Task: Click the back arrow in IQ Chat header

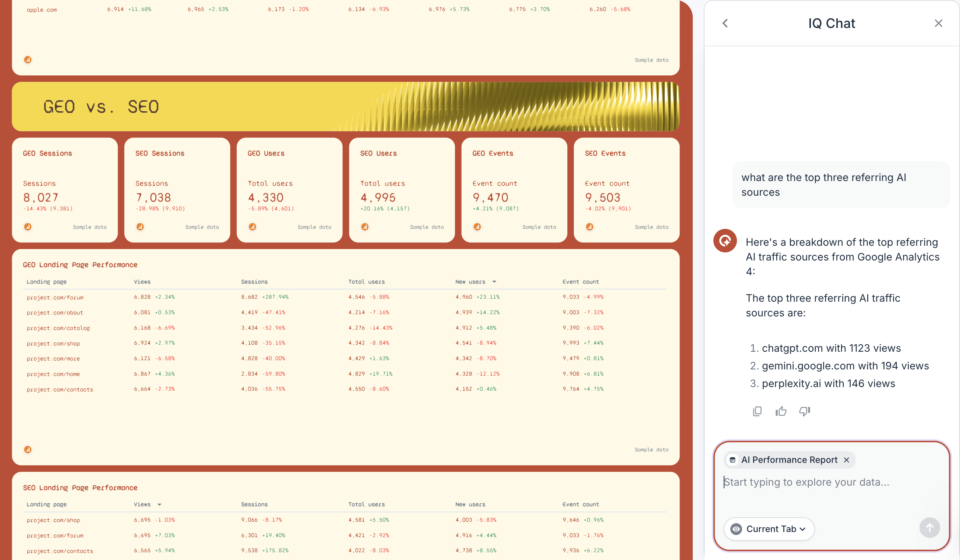Action: pyautogui.click(x=725, y=23)
